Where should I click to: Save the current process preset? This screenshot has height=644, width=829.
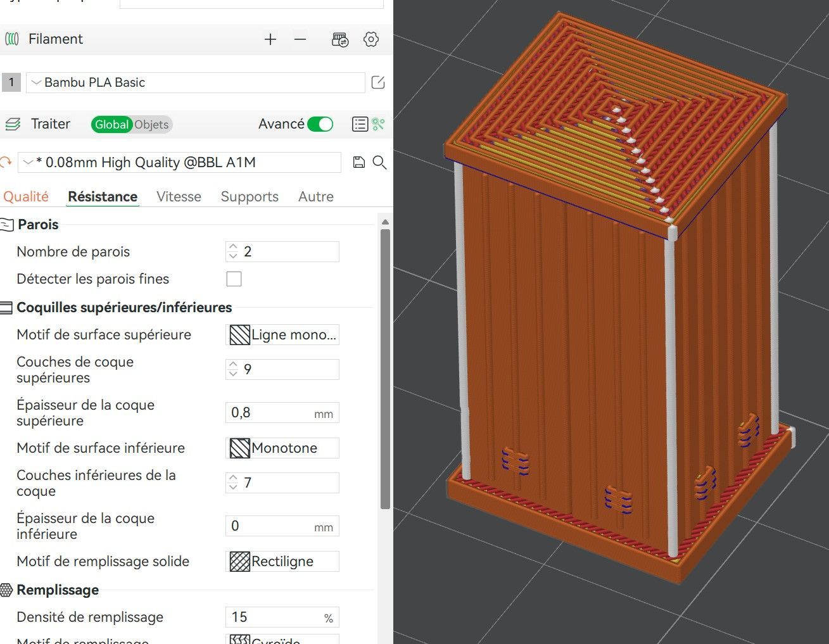tap(358, 162)
